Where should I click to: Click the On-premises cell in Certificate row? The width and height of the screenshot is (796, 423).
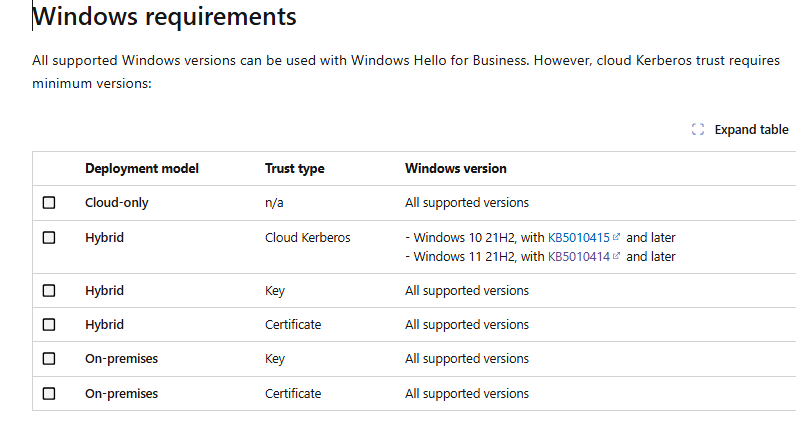[x=121, y=394]
